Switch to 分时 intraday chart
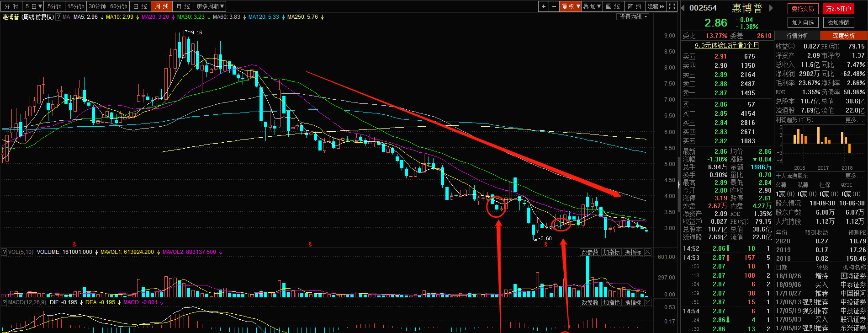Viewport: 868px width, 333px height. tap(11, 6)
